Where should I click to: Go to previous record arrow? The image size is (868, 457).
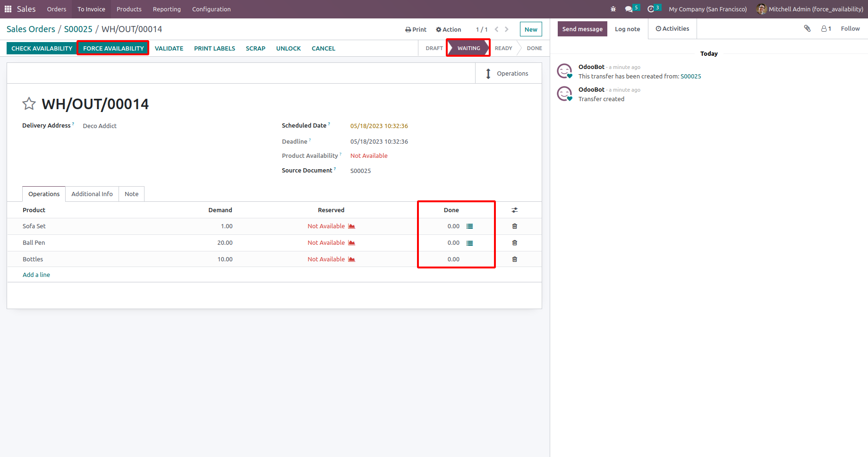496,29
